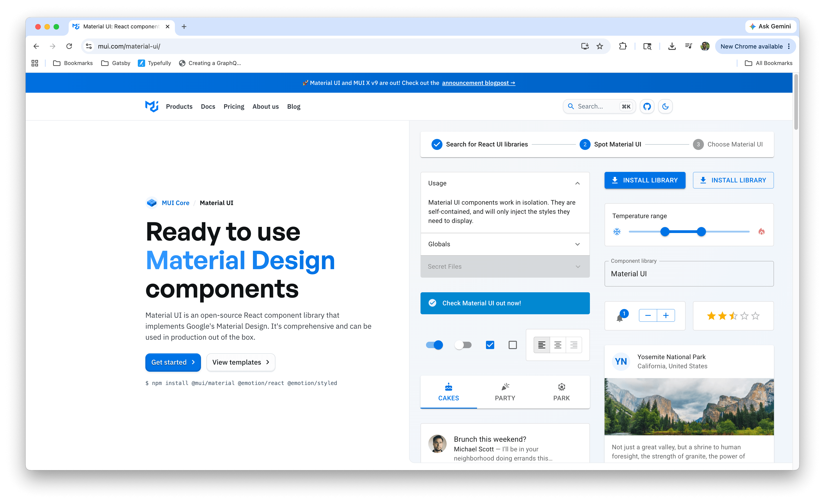Image resolution: width=825 pixels, height=504 pixels.
Task: Switch to the PARTY tab
Action: [x=505, y=392]
